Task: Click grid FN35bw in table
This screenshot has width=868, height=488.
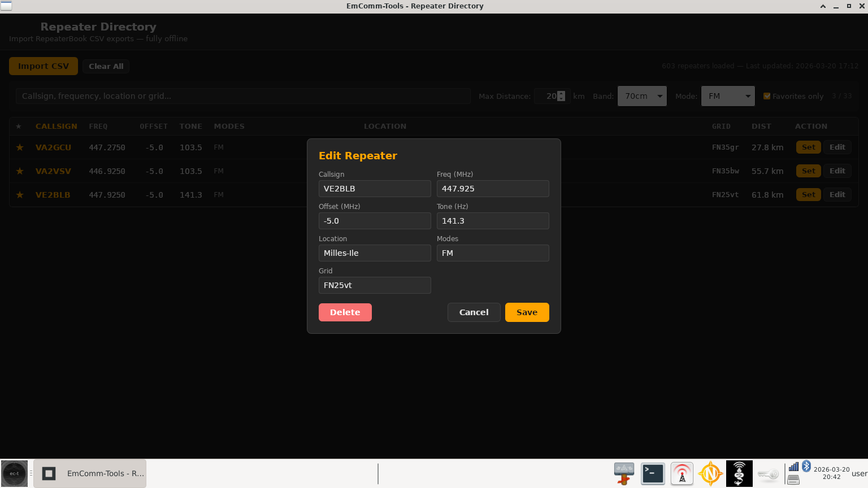Action: point(726,171)
